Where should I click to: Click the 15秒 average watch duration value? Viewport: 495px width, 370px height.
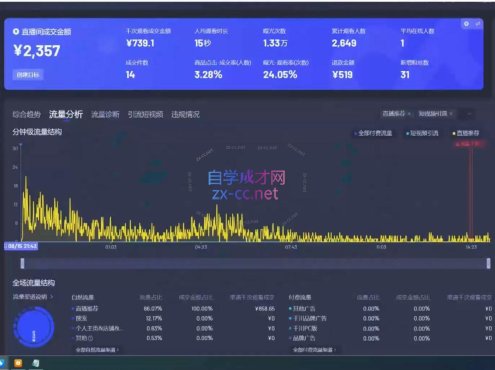(203, 43)
